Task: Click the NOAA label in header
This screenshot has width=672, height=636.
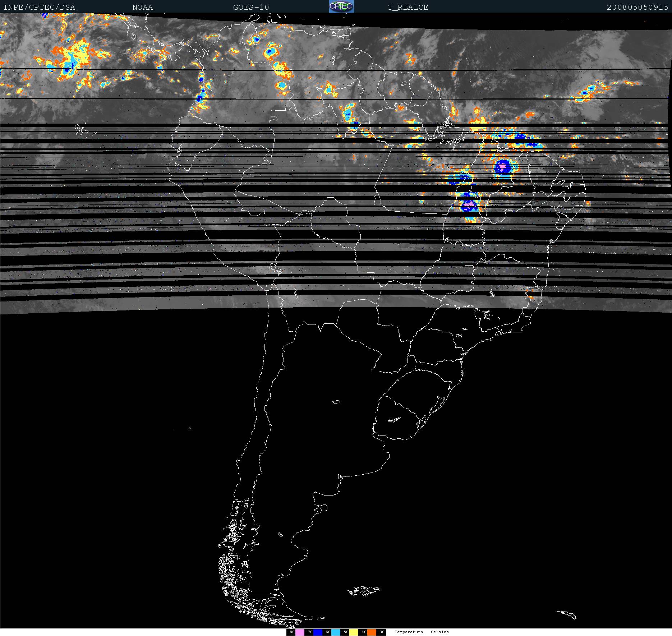Action: click(142, 7)
